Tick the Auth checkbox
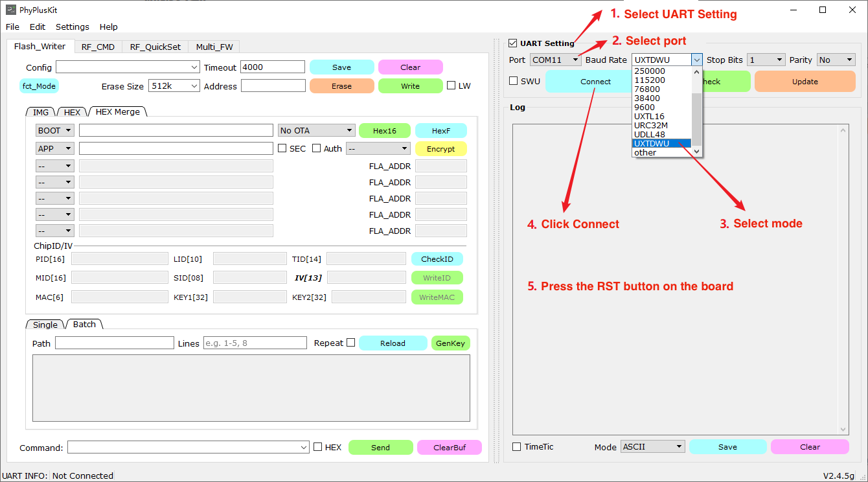The image size is (868, 482). 316,148
